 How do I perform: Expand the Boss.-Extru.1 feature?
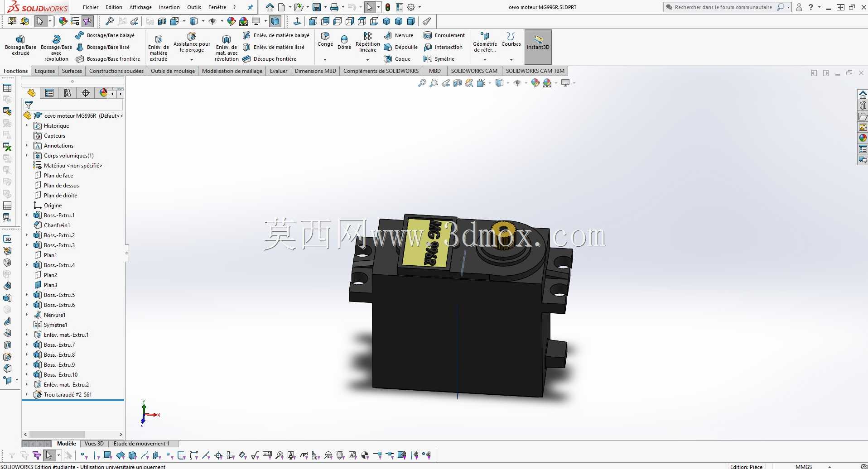[27, 215]
